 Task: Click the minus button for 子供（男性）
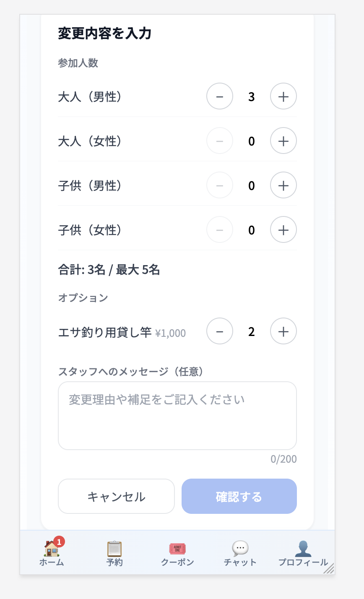(220, 185)
